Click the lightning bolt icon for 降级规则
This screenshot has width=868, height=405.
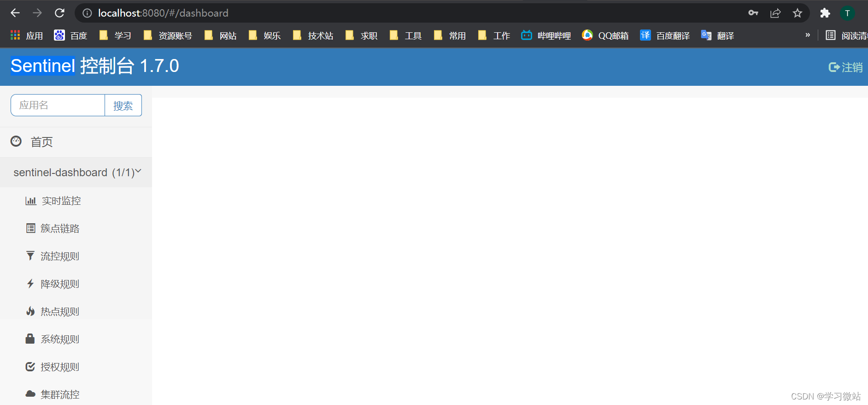click(x=30, y=283)
